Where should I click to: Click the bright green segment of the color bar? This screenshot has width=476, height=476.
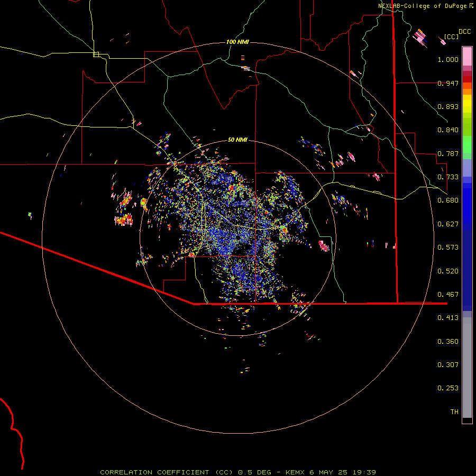[x=467, y=144]
